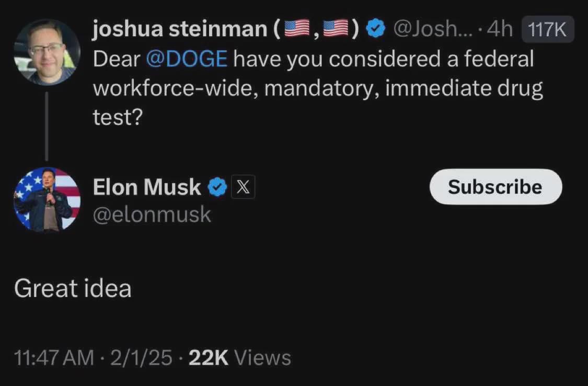This screenshot has width=588, height=386.
Task: Click the X affiliation badge beside Elon Musk
Action: click(243, 186)
